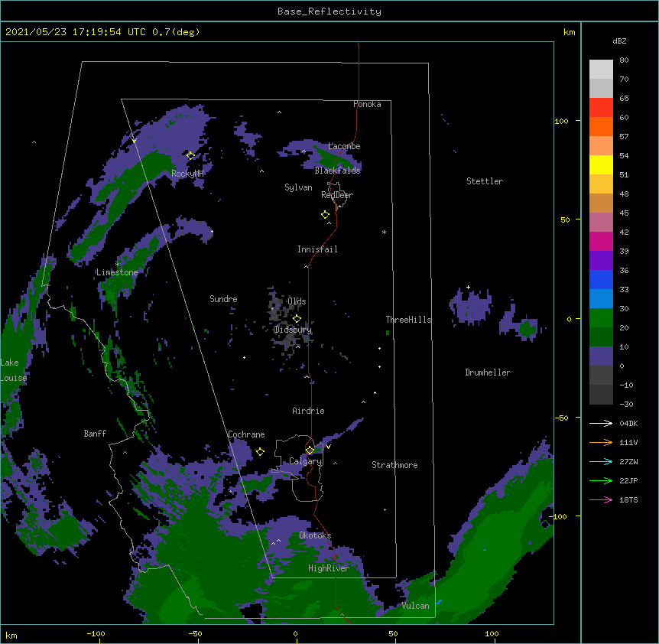The width and height of the screenshot is (659, 644).
Task: Click the Stettler town label
Action: pos(485,181)
